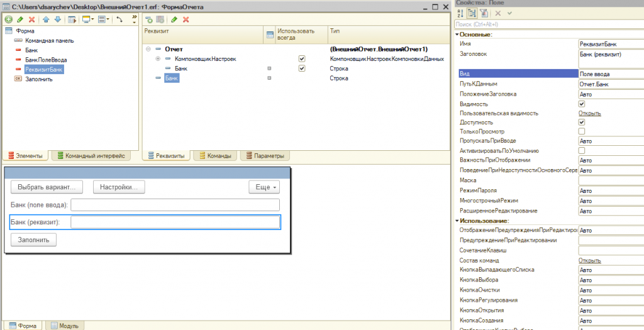
Task: Select the Заполнить button element in tree
Action: tap(39, 79)
